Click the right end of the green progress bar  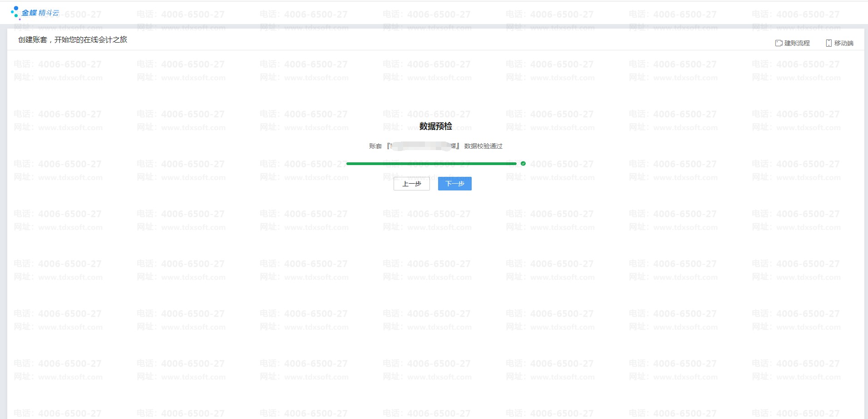tap(514, 164)
